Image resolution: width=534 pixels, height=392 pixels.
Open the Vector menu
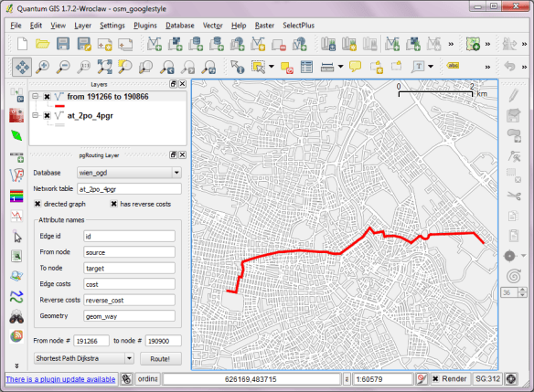[x=213, y=26]
